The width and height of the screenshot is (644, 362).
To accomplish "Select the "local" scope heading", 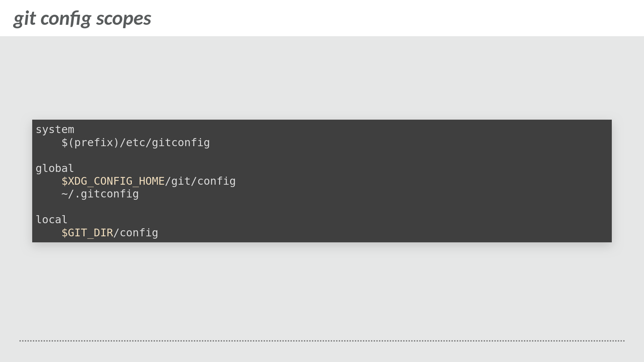I will pos(52,220).
